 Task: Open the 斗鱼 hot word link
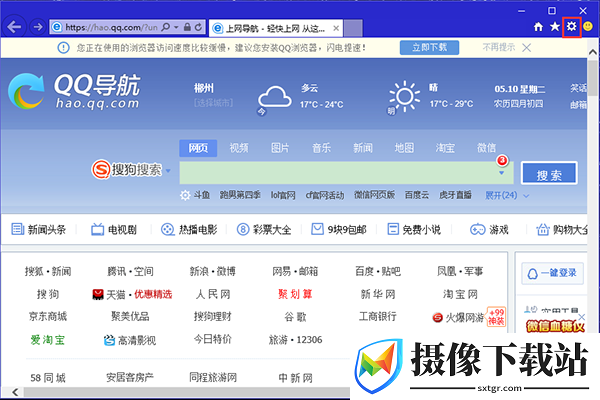pos(201,195)
